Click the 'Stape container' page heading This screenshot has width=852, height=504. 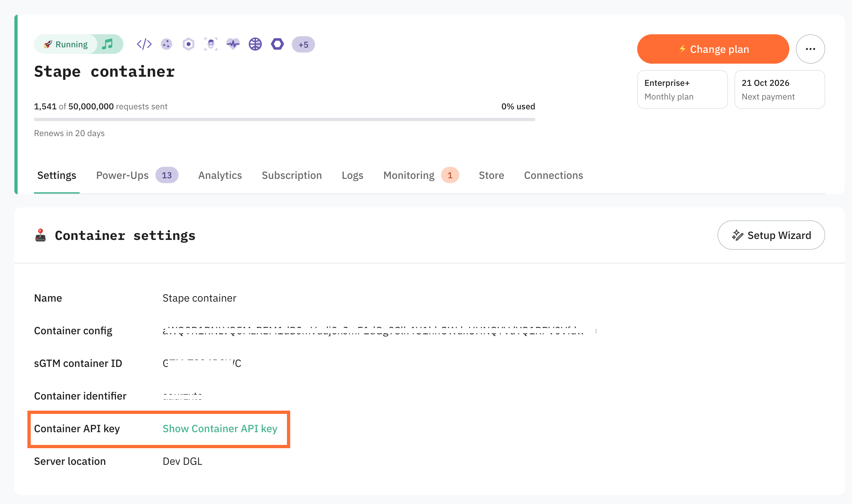point(104,72)
